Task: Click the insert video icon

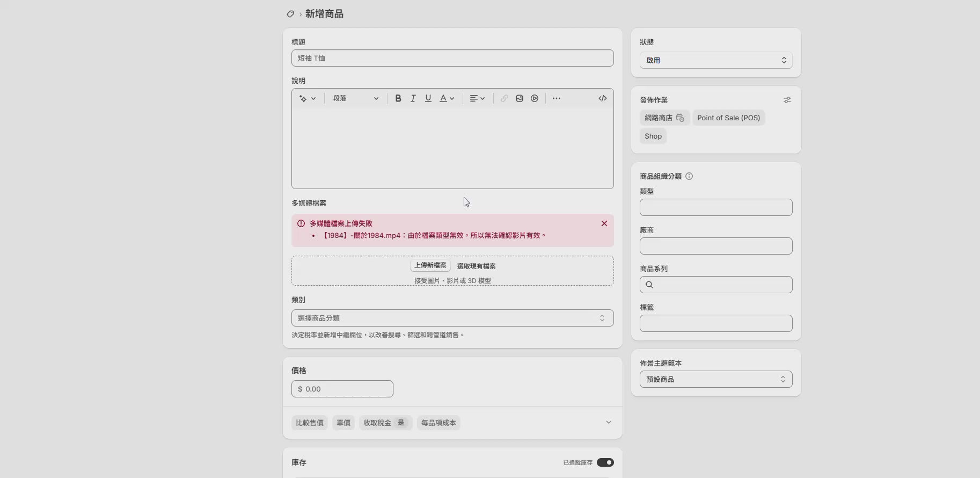Action: [x=535, y=98]
